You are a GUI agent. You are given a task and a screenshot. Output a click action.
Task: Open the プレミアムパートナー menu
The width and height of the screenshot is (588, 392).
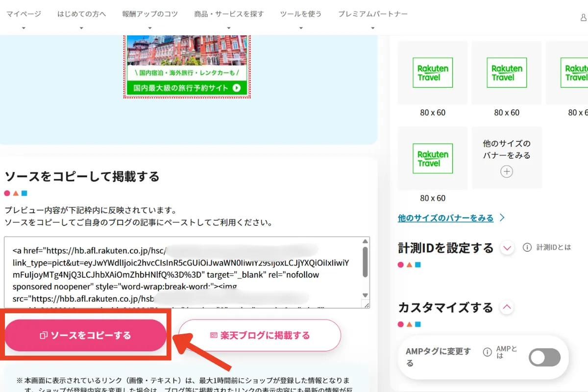tap(373, 14)
